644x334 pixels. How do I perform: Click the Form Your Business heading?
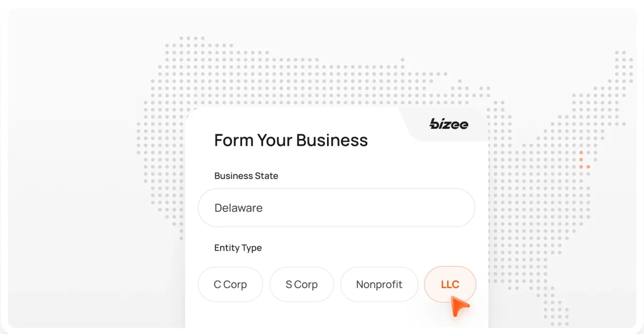(291, 140)
